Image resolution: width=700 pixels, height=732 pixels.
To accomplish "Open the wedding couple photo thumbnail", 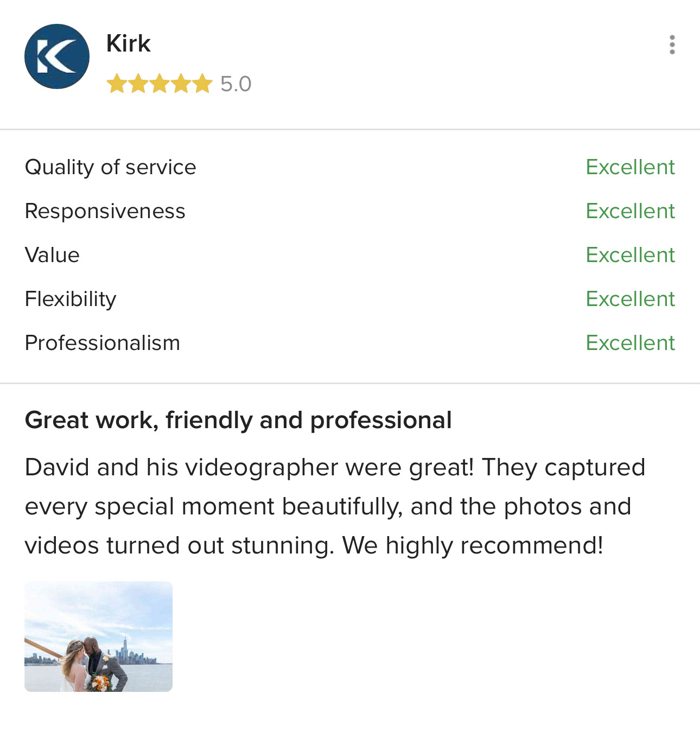I will pos(98,636).
